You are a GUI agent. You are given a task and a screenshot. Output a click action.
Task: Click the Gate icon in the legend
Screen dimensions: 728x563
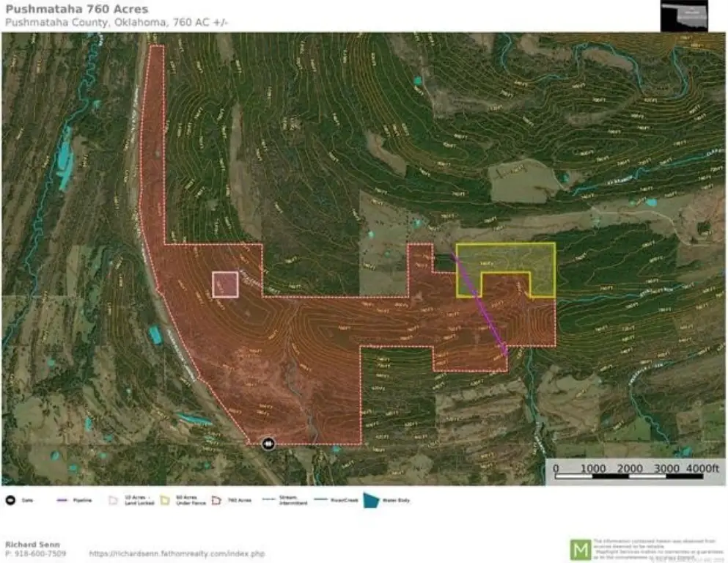(11, 501)
